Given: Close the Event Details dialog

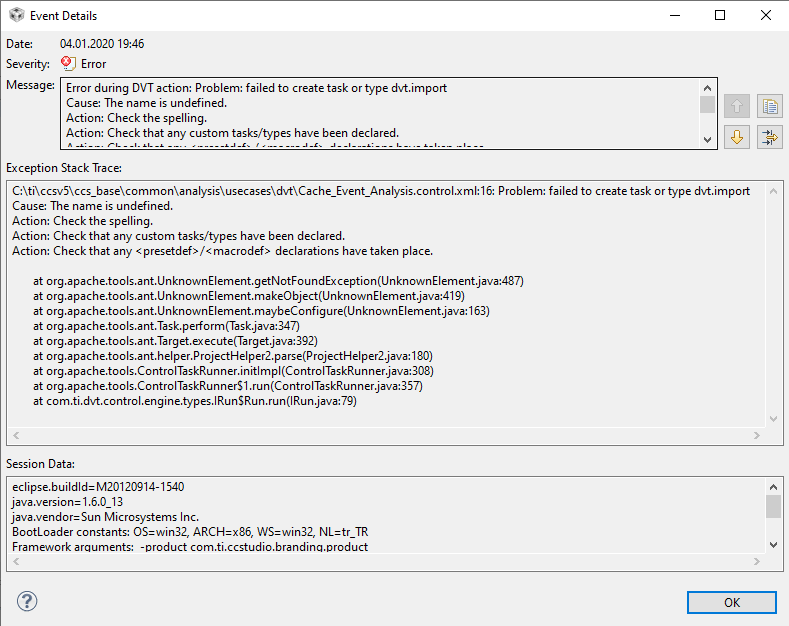Looking at the screenshot, I should click(765, 16).
